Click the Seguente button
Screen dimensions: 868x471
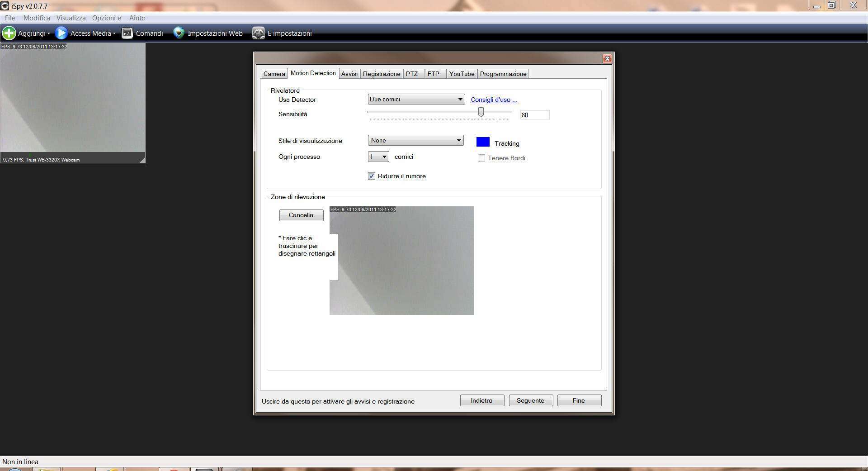[x=531, y=400]
